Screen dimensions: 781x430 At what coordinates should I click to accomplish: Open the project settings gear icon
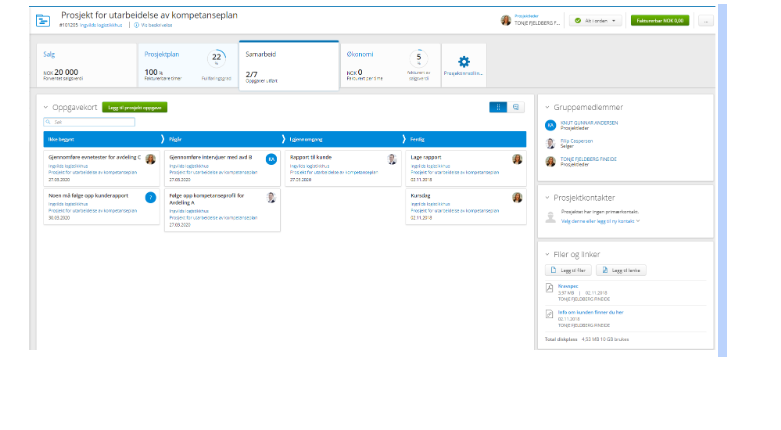coord(464,62)
